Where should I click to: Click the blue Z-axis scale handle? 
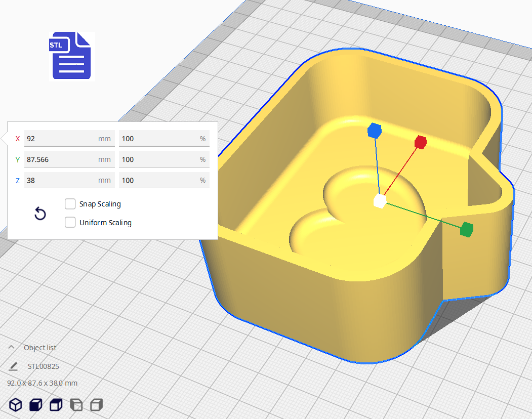click(x=374, y=131)
